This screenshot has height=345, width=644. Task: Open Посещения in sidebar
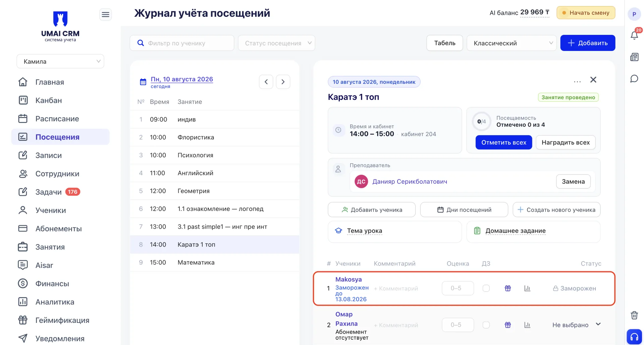pos(60,137)
